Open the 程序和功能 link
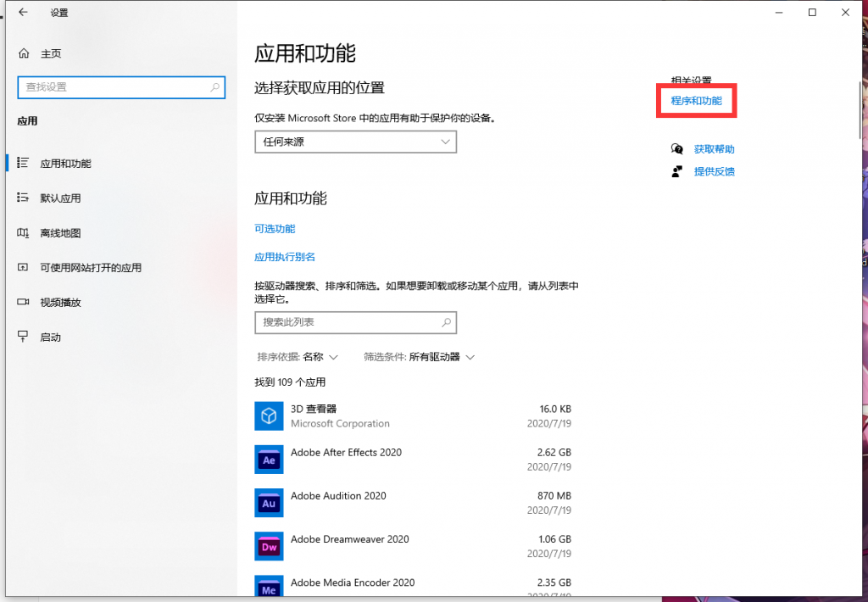868x602 pixels. pos(697,101)
